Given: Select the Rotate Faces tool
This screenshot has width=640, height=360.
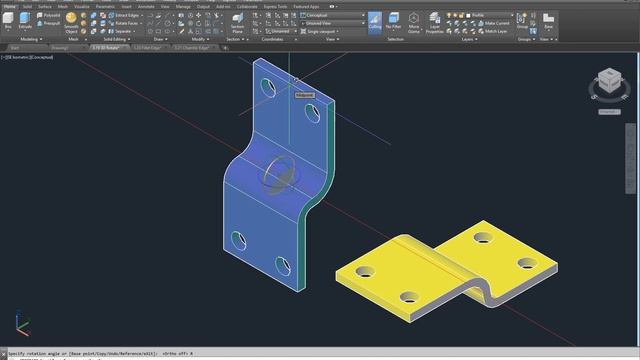Looking at the screenshot, I should [123, 23].
